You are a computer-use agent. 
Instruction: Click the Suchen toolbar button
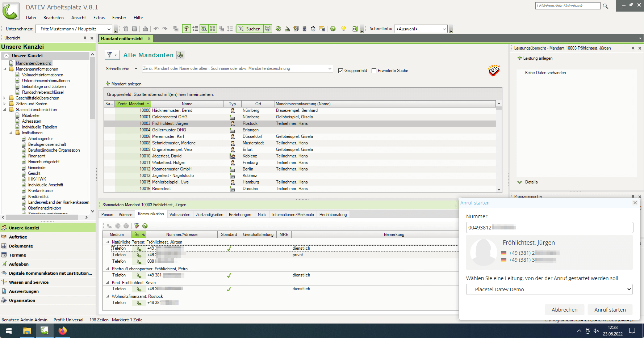(249, 29)
